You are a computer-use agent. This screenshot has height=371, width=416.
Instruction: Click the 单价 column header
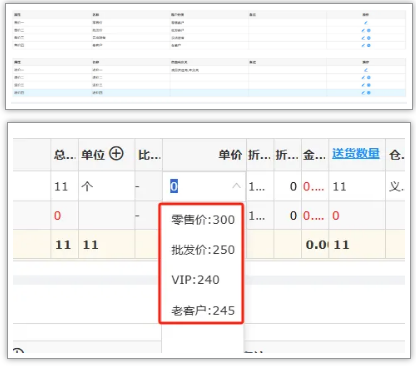pyautogui.click(x=230, y=155)
